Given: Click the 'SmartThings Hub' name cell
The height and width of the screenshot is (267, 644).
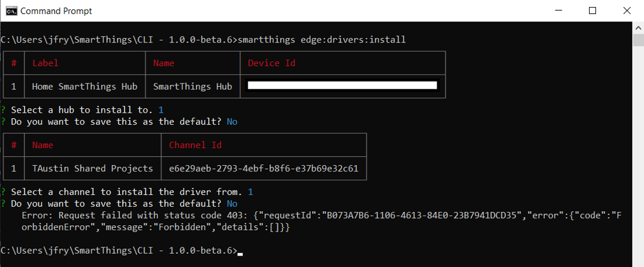Looking at the screenshot, I should (x=193, y=87).
